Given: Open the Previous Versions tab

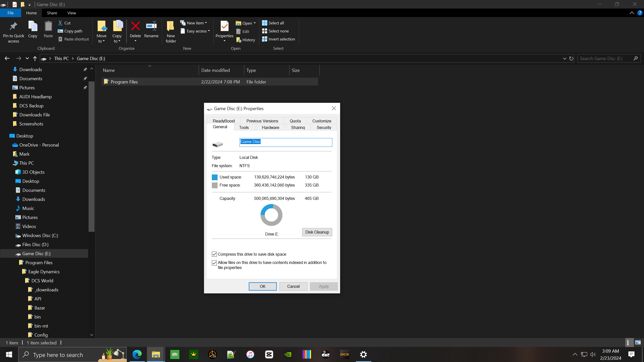Looking at the screenshot, I should (262, 121).
